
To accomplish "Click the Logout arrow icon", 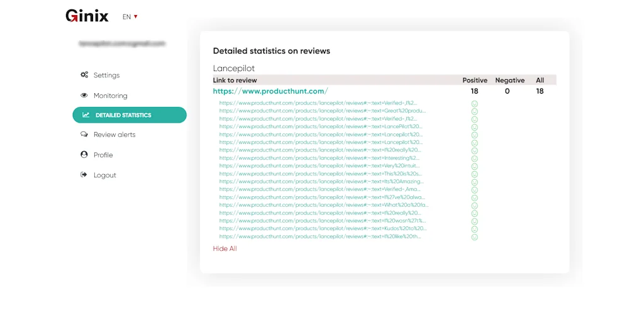I will click(84, 175).
